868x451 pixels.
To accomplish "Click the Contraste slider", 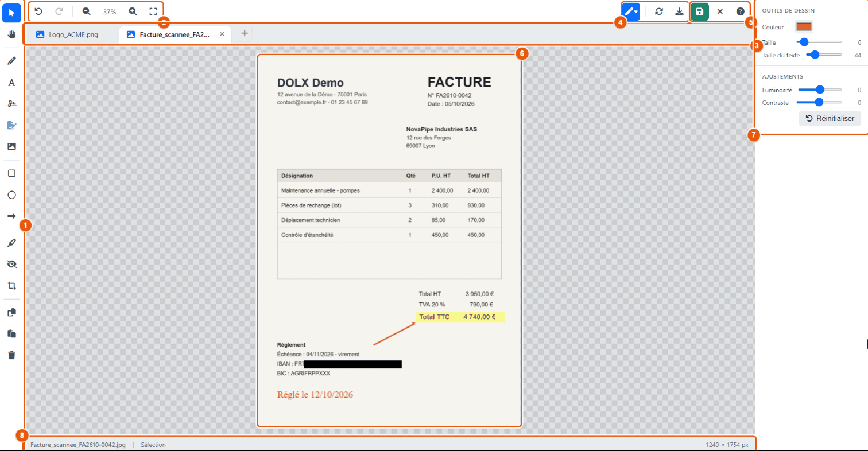I will [x=820, y=103].
